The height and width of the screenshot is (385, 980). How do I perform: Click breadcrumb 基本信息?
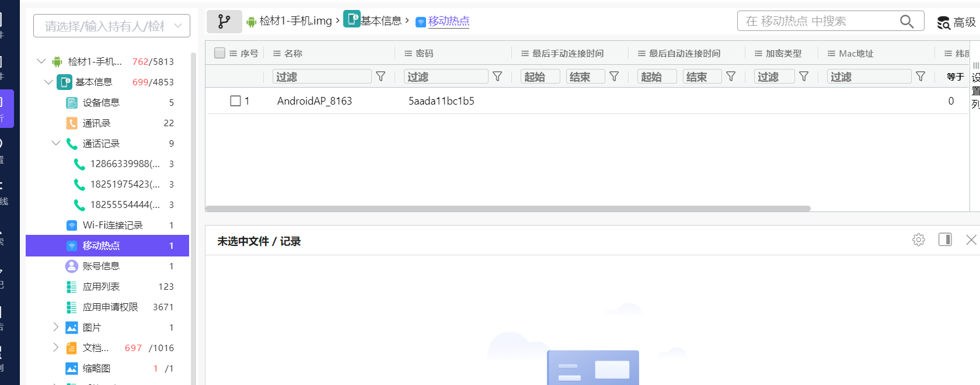tap(381, 21)
